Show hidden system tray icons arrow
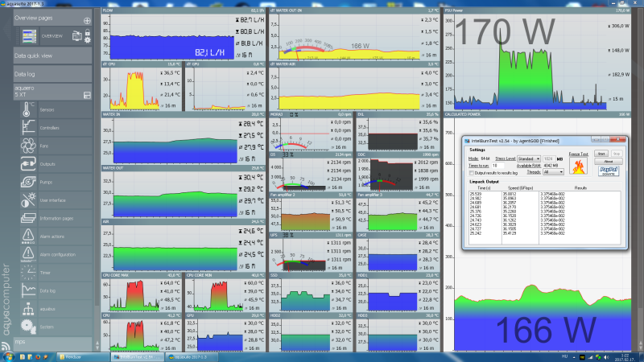Viewport: 644px width, 362px height. point(574,357)
